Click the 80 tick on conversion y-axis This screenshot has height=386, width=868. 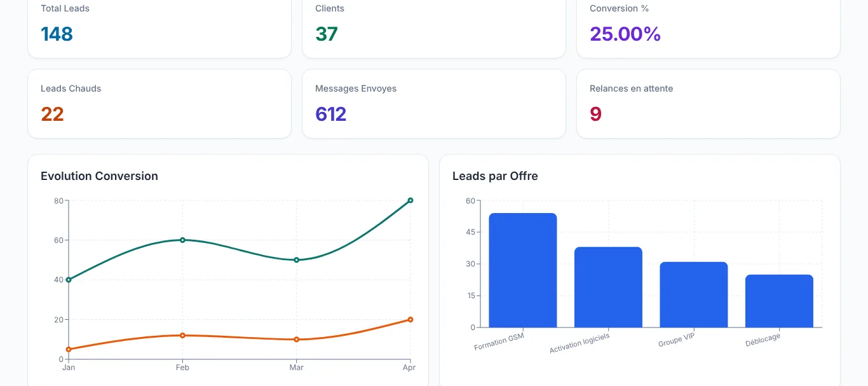58,201
